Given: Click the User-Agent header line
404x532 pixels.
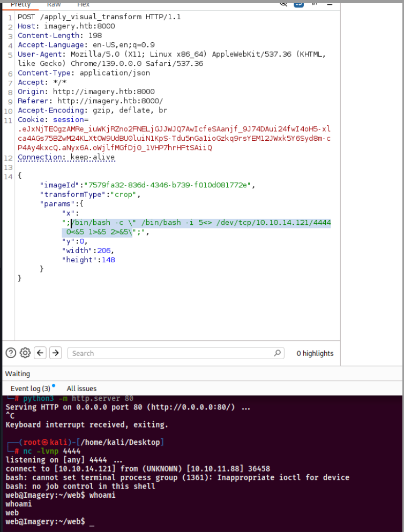Looking at the screenshot, I should 171,59.
